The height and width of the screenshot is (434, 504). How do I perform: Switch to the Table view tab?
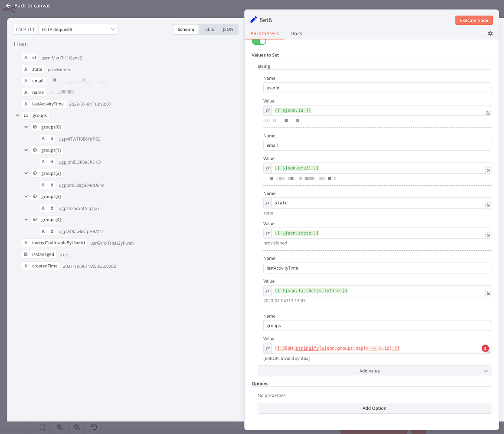point(208,29)
